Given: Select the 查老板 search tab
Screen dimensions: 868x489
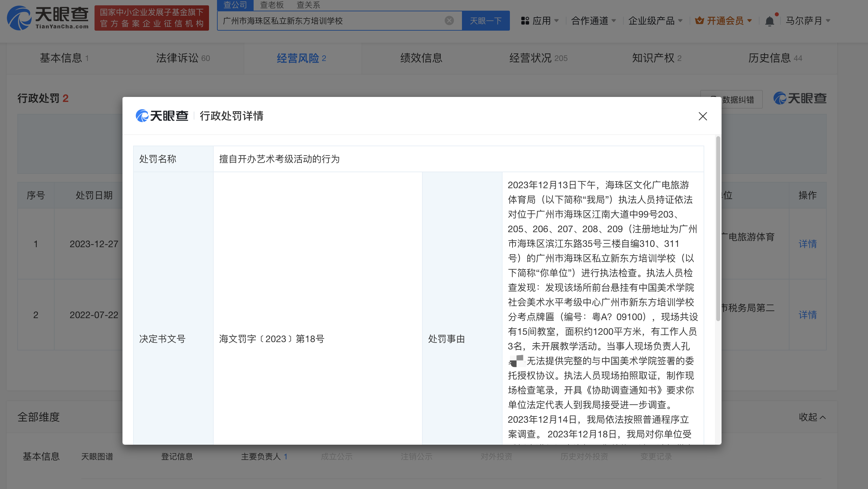Looking at the screenshot, I should coord(272,5).
